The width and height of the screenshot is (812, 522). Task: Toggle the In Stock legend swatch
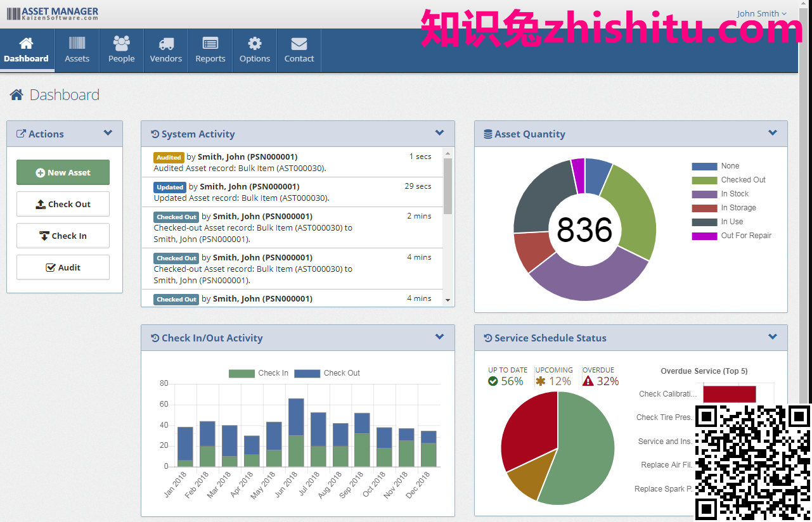click(704, 194)
